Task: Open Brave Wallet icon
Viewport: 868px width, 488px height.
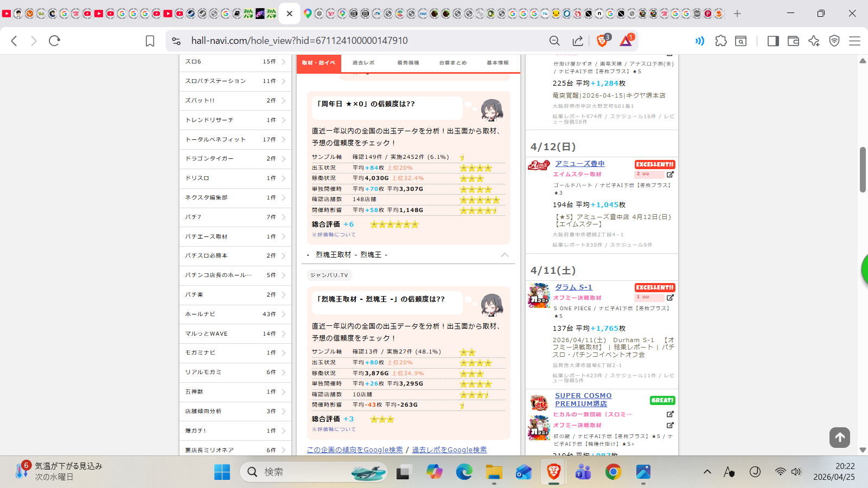Action: point(793,41)
